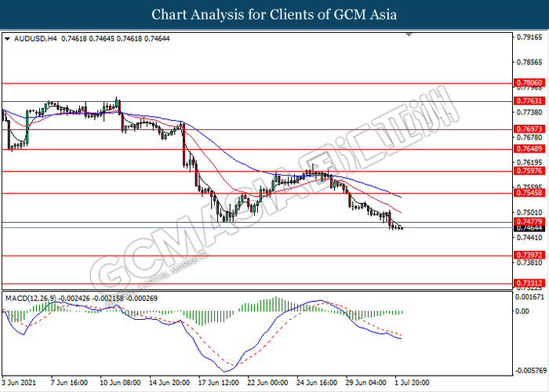This screenshot has height=392, width=549.
Task: Click the 0.76195 price scale value
Action: [x=529, y=162]
